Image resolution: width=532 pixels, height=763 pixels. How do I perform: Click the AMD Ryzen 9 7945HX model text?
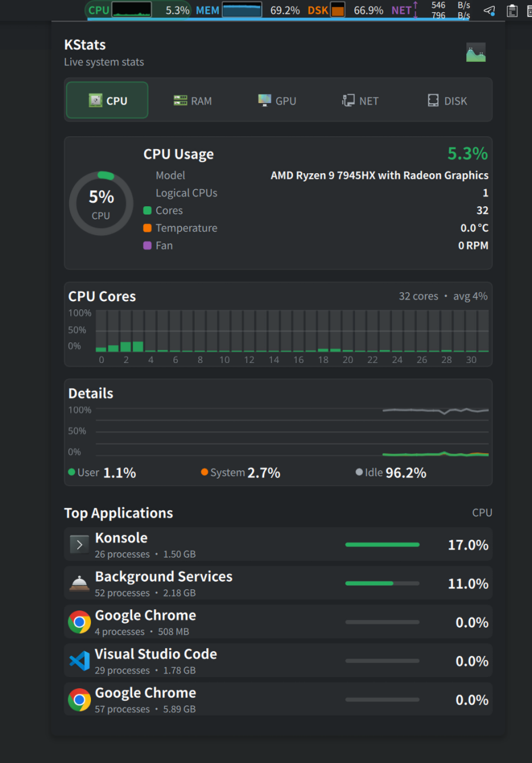[379, 175]
